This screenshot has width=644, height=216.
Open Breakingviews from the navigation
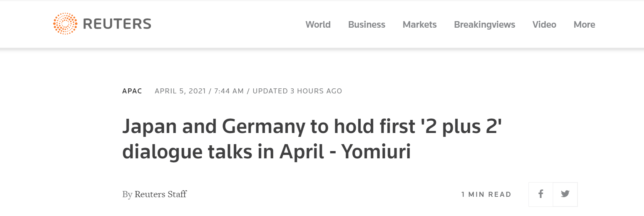coord(484,25)
